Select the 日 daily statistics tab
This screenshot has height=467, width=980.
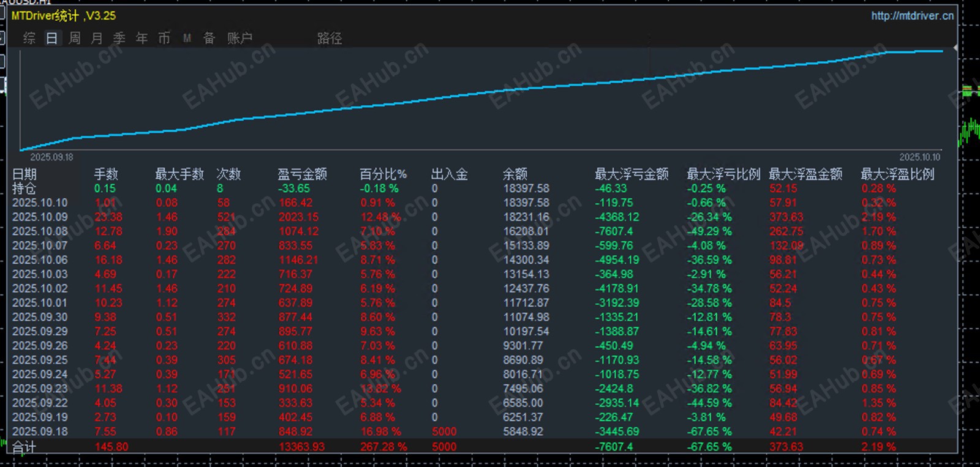(52, 39)
